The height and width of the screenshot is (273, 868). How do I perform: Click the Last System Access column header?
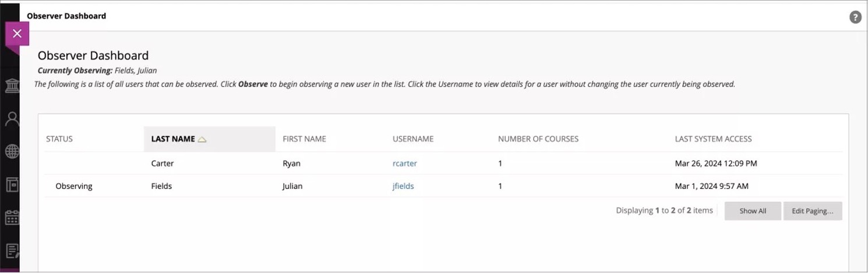coord(713,139)
